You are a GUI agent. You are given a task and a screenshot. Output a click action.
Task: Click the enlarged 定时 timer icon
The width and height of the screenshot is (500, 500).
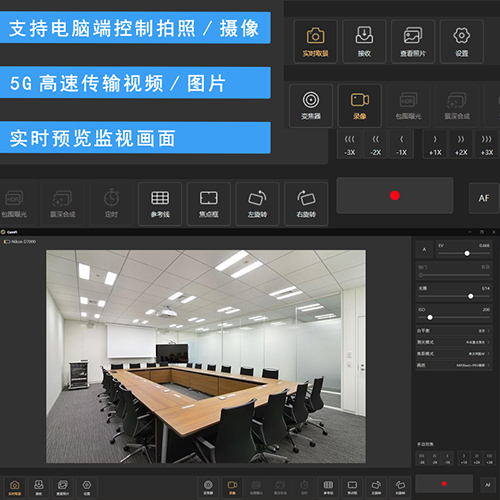tap(111, 204)
